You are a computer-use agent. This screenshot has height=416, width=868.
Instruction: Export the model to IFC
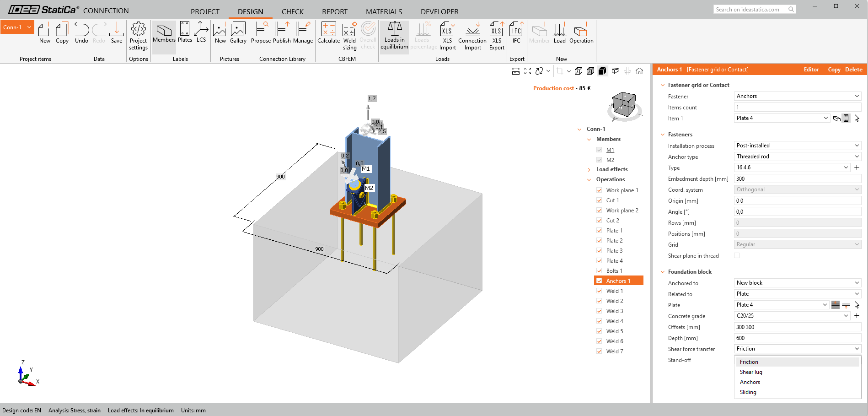[516, 32]
